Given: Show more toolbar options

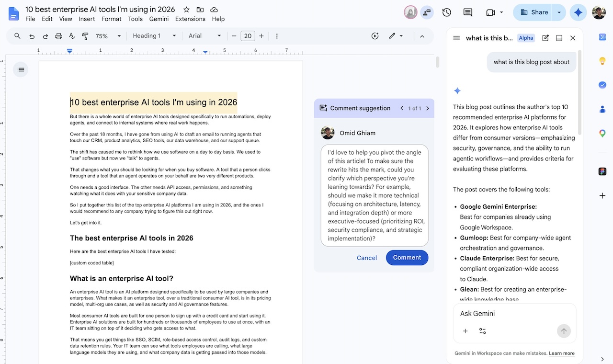Looking at the screenshot, I should [x=277, y=36].
